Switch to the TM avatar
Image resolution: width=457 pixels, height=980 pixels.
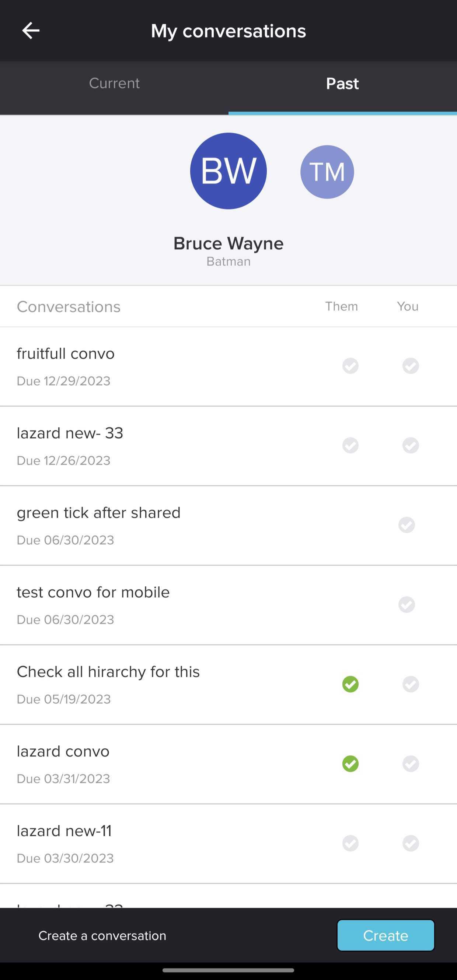coord(327,172)
